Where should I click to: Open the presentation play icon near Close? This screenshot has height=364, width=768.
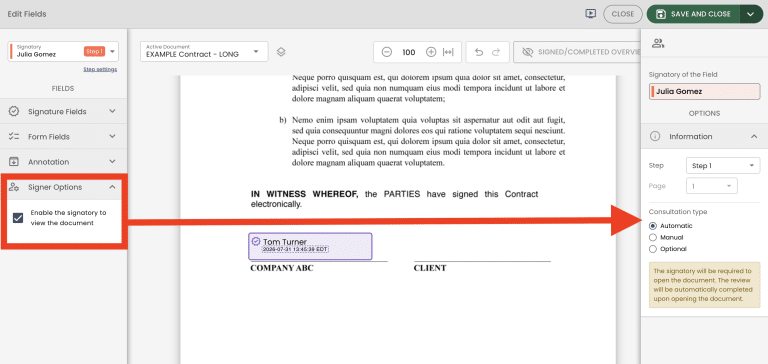coord(590,14)
